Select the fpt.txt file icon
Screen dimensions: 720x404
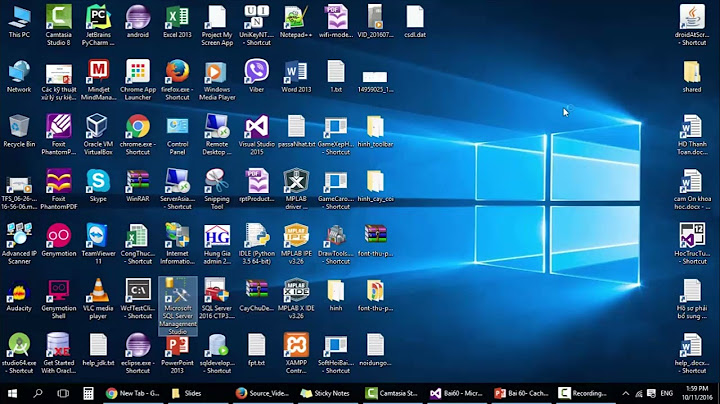tap(257, 349)
